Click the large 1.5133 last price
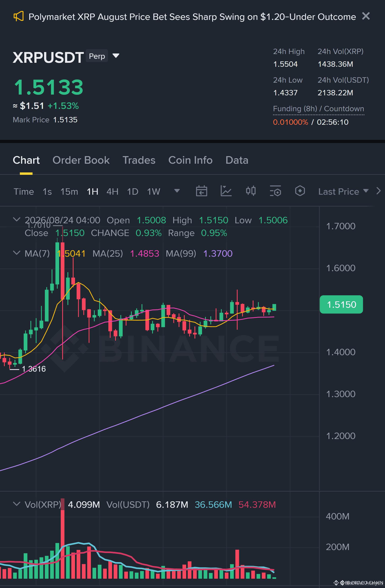This screenshot has height=588, width=385. (x=49, y=87)
